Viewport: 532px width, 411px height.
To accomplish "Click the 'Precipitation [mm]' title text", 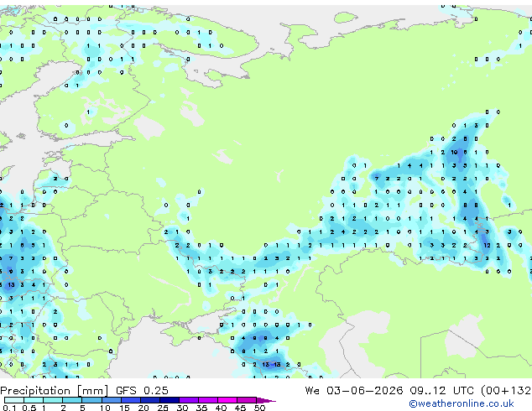I will (x=55, y=391).
